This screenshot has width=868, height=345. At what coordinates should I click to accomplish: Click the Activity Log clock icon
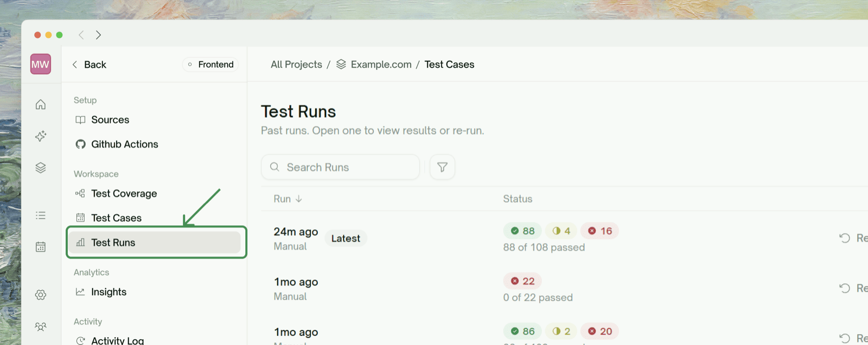click(80, 341)
